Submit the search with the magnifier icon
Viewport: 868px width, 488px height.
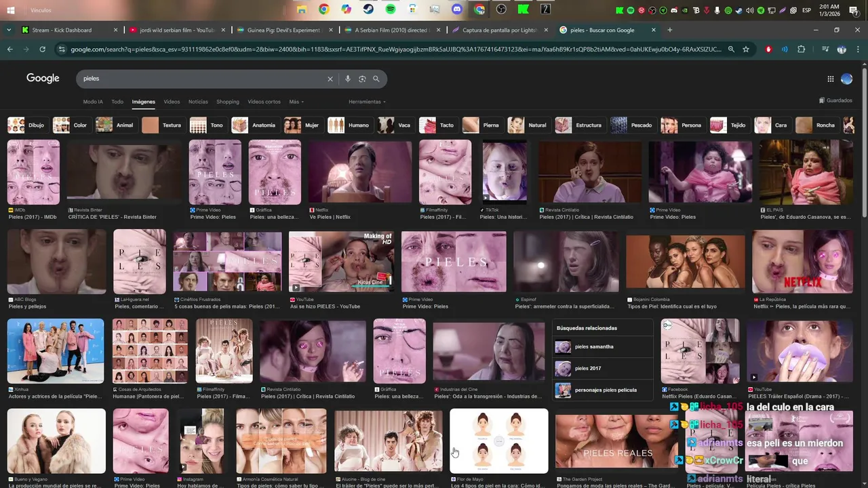click(376, 79)
